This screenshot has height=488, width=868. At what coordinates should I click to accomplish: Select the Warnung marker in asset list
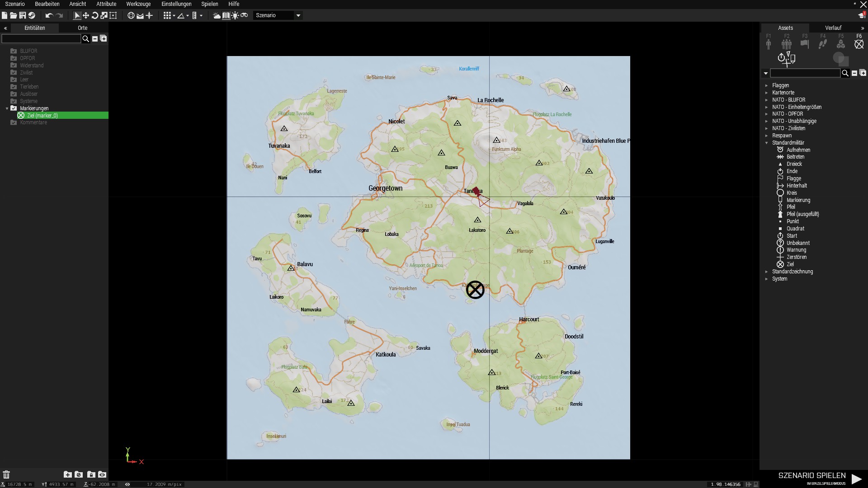click(x=796, y=250)
